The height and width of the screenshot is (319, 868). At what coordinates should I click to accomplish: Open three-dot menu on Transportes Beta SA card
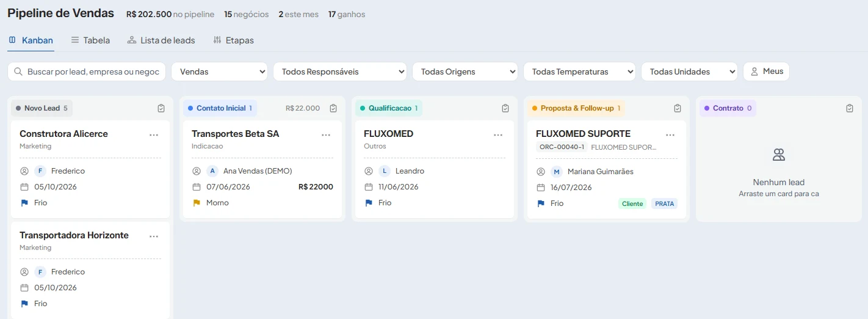tap(326, 135)
